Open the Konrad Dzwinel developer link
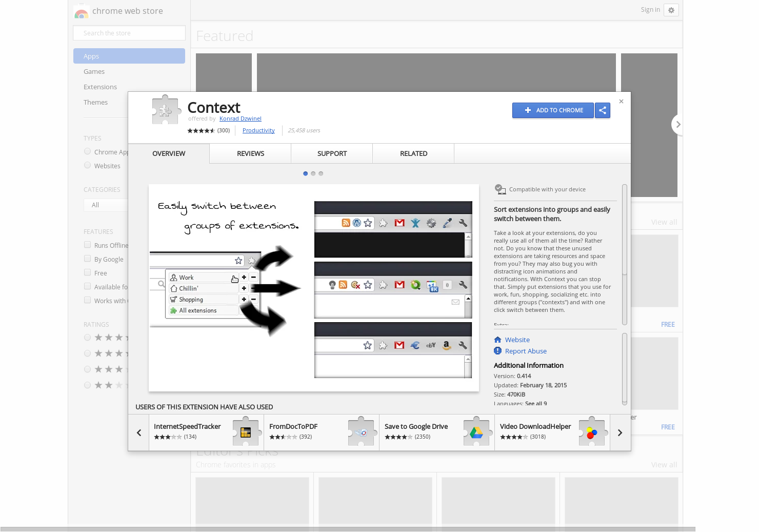The width and height of the screenshot is (759, 532). [240, 119]
